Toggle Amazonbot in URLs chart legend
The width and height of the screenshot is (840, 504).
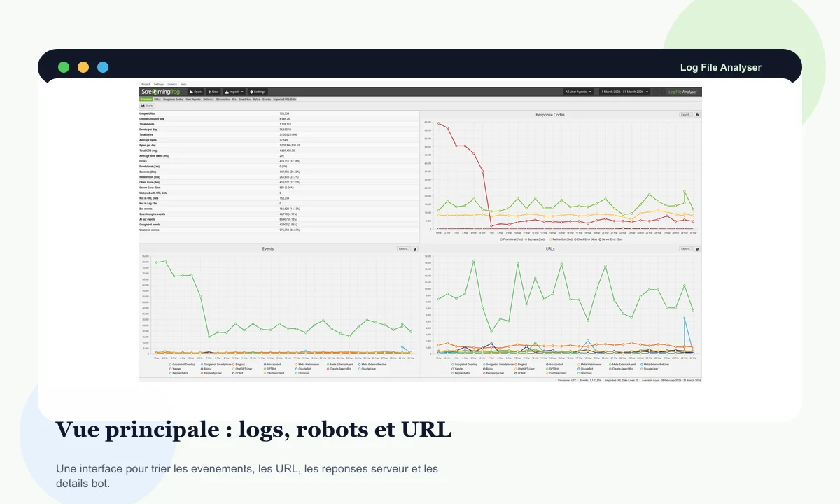tap(554, 365)
